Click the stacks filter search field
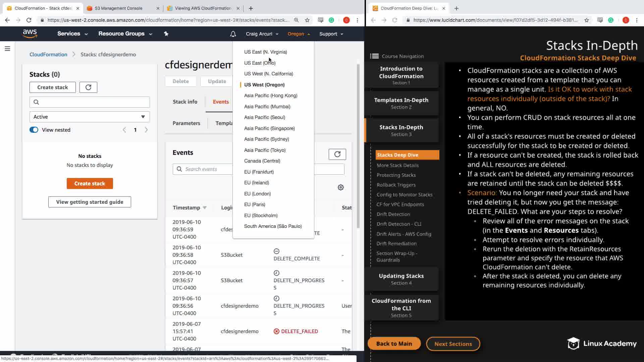Viewport: 644px width, 362px height. tap(90, 102)
